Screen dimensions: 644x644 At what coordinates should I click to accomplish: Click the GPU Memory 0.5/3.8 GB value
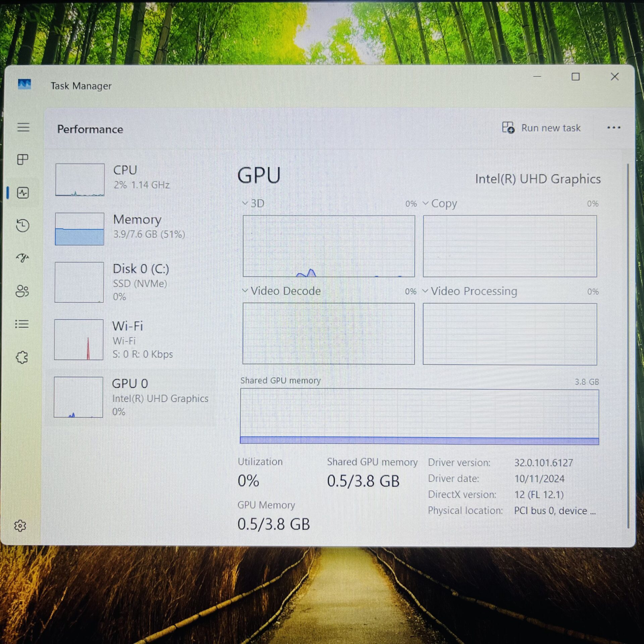(273, 524)
